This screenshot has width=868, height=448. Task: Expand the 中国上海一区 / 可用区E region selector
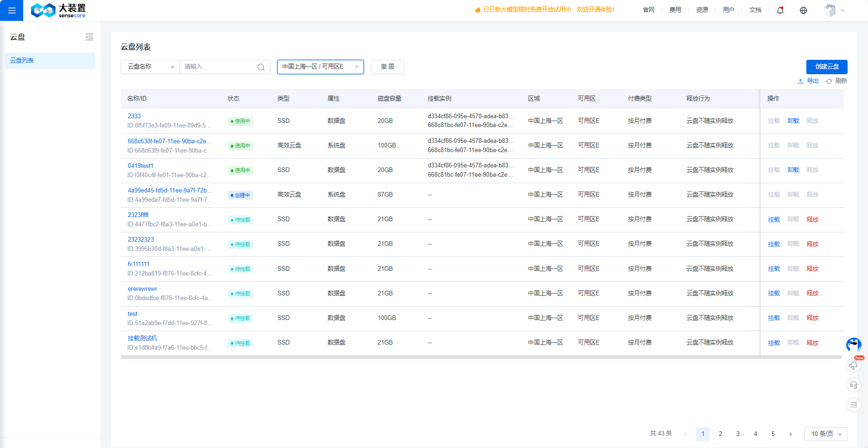320,67
